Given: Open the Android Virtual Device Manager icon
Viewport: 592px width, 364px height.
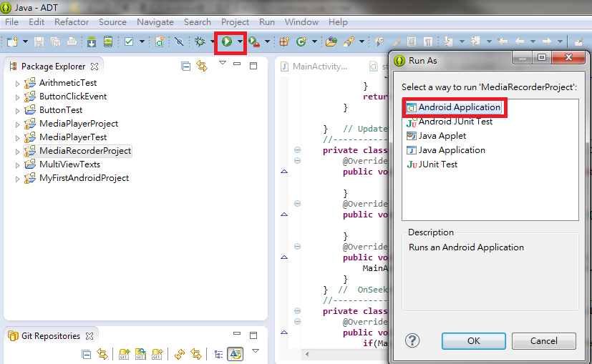Looking at the screenshot, I should pyautogui.click(x=108, y=41).
